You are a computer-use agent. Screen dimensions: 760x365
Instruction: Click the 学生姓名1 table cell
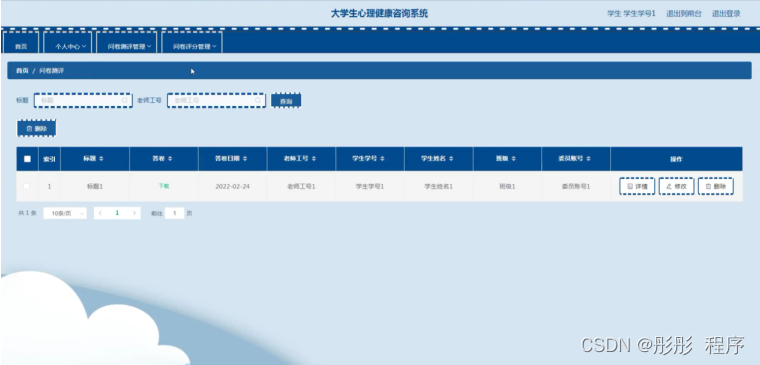[x=439, y=186]
